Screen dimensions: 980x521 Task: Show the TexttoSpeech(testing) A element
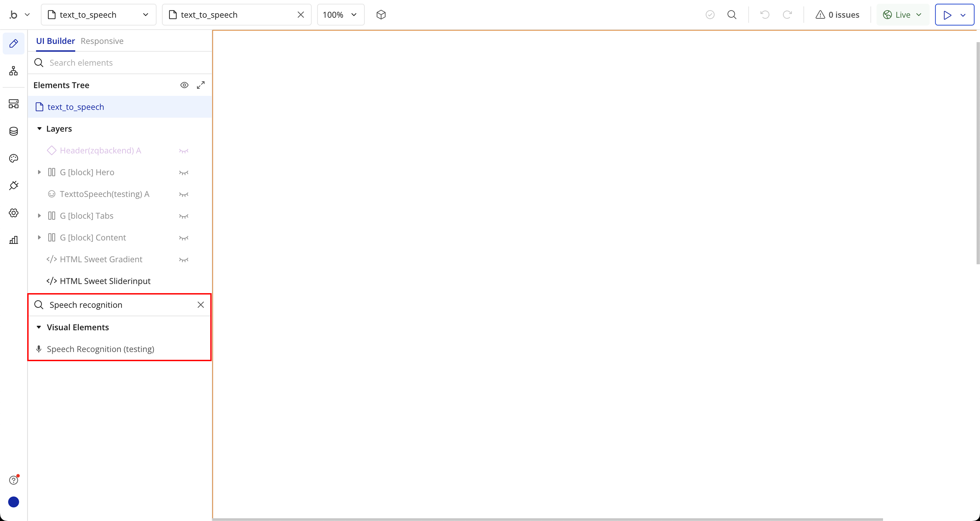point(184,194)
